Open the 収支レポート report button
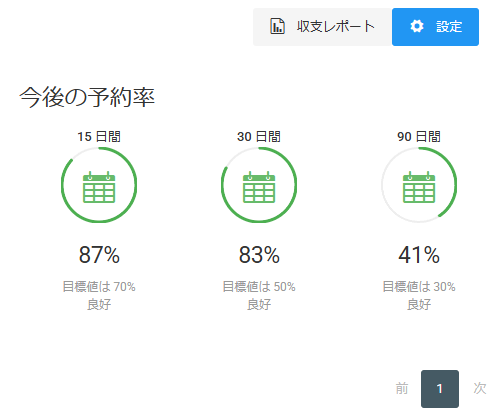Image resolution: width=503 pixels, height=416 pixels. click(x=322, y=27)
